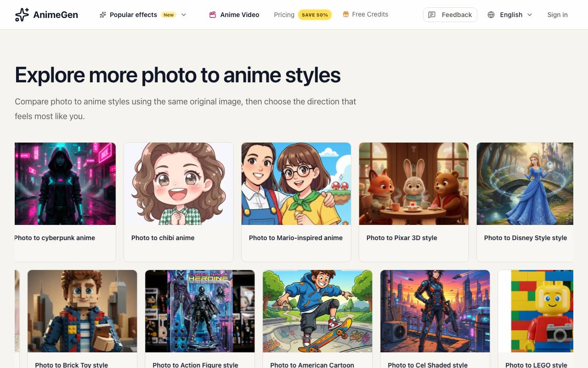Open the Mario-inspired anime thumbnail
This screenshot has height=368, width=588.
(x=296, y=184)
